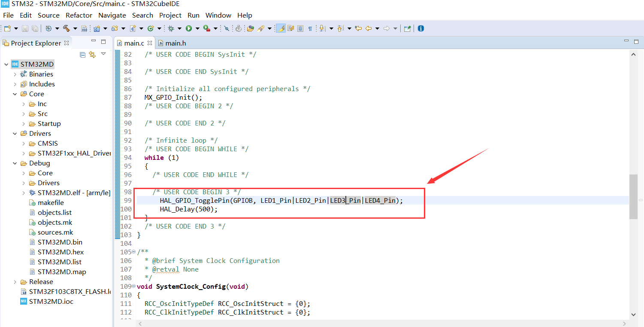
Task: Open the Source menu
Action: coord(48,15)
